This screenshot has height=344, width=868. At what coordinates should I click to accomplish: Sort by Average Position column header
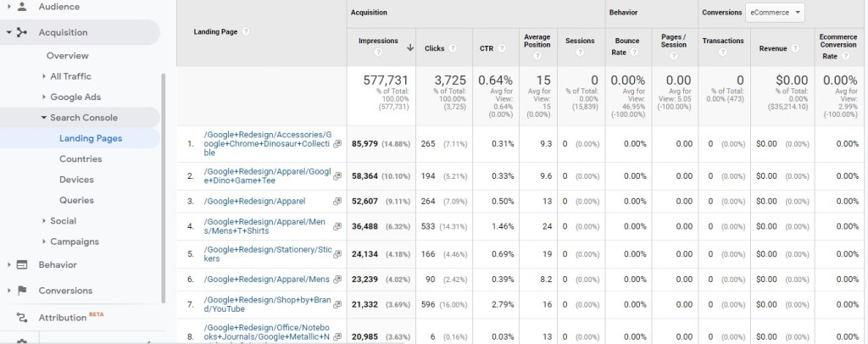point(537,41)
